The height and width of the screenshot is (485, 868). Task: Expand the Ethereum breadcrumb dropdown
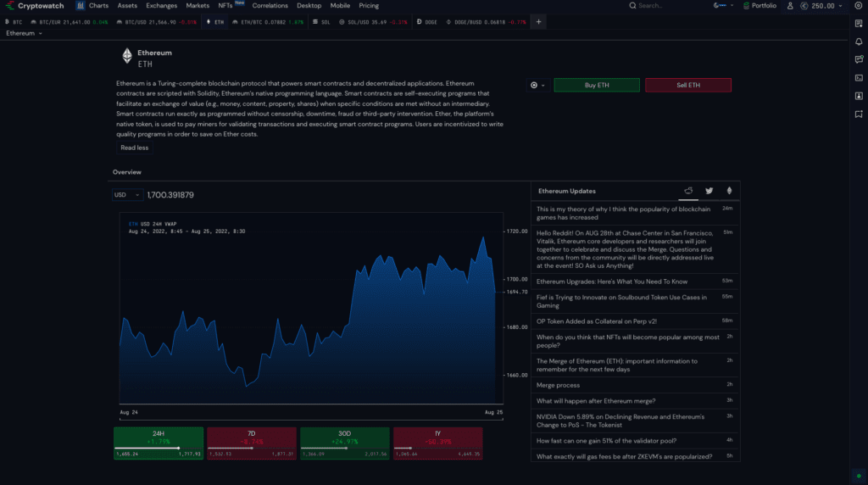(x=24, y=33)
